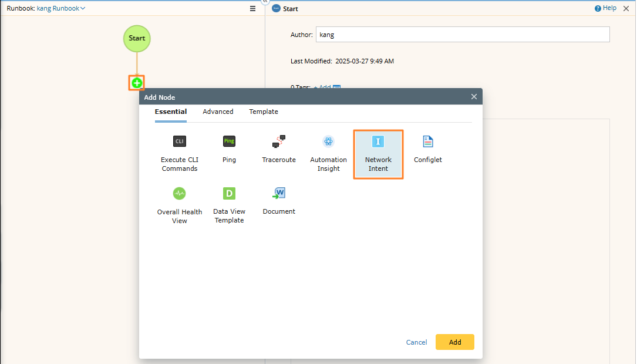Click the green plus add-node icon

coord(137,83)
